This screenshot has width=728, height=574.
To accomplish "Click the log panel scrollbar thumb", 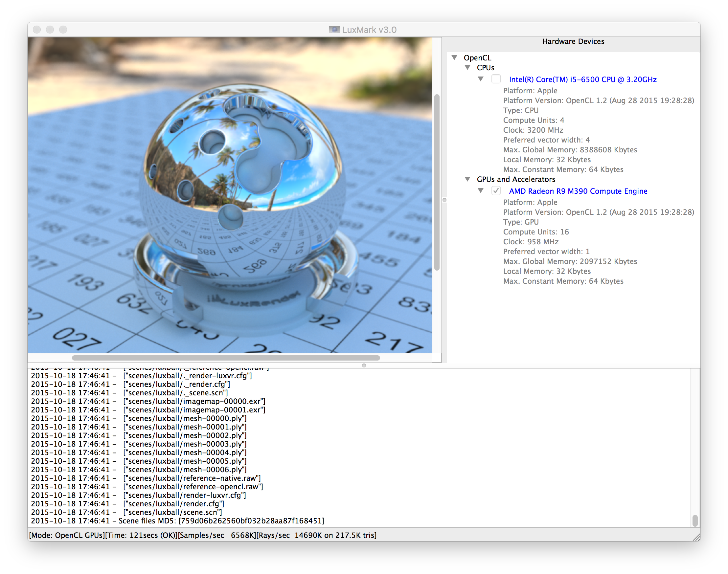I will click(695, 520).
